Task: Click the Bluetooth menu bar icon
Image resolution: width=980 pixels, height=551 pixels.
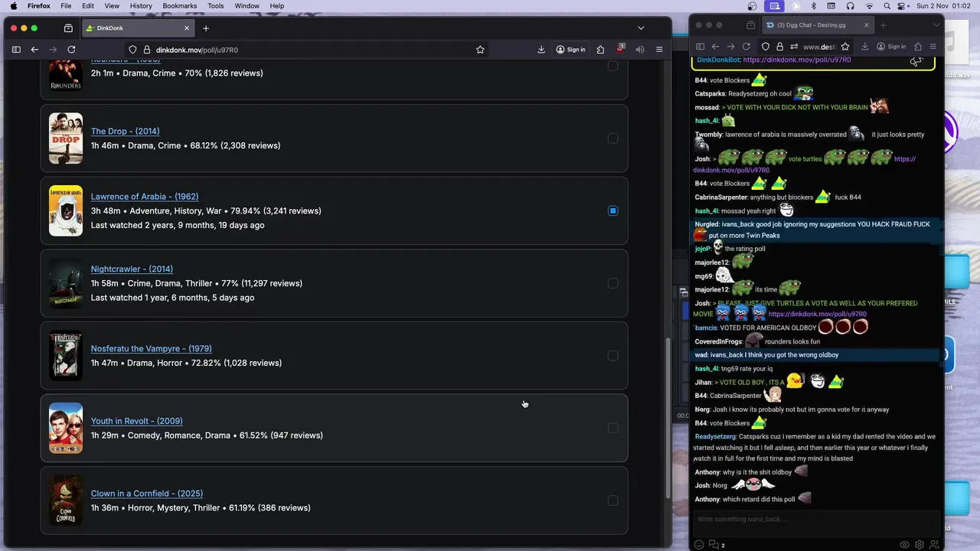Action: [x=815, y=6]
